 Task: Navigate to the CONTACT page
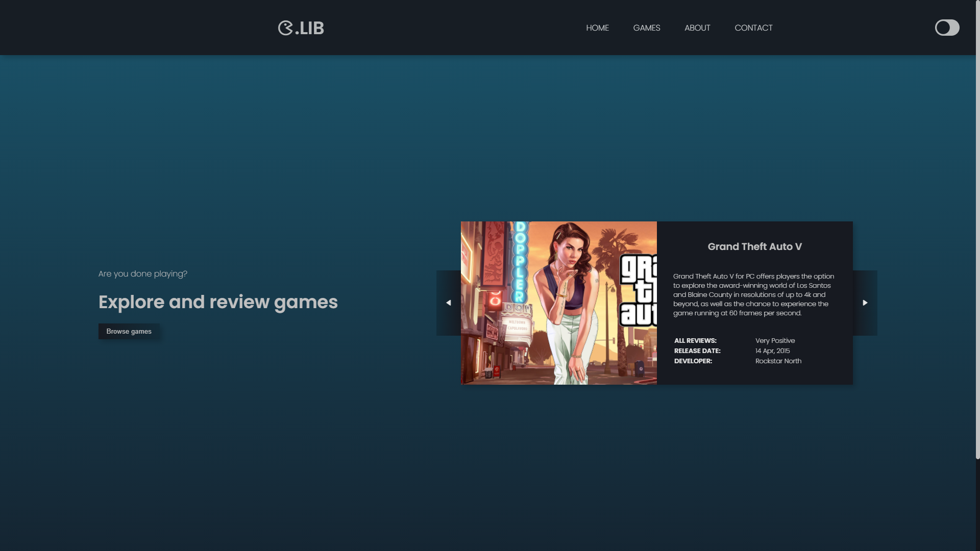click(753, 28)
